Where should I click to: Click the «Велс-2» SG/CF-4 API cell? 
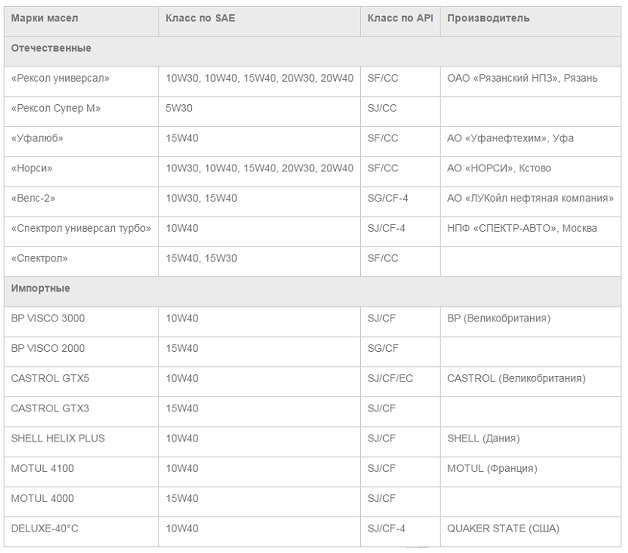click(x=401, y=201)
